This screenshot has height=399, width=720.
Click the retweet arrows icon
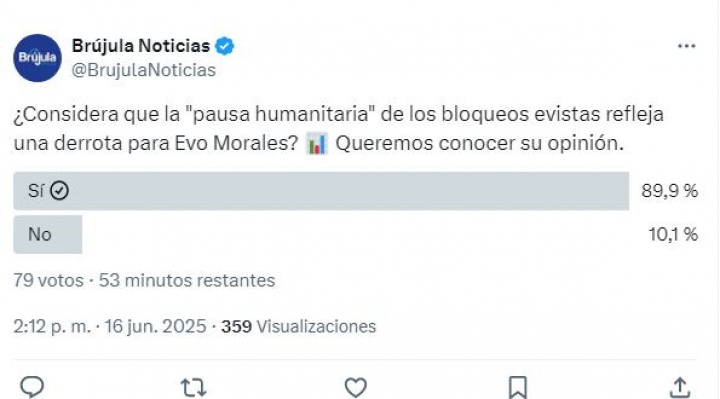click(194, 388)
